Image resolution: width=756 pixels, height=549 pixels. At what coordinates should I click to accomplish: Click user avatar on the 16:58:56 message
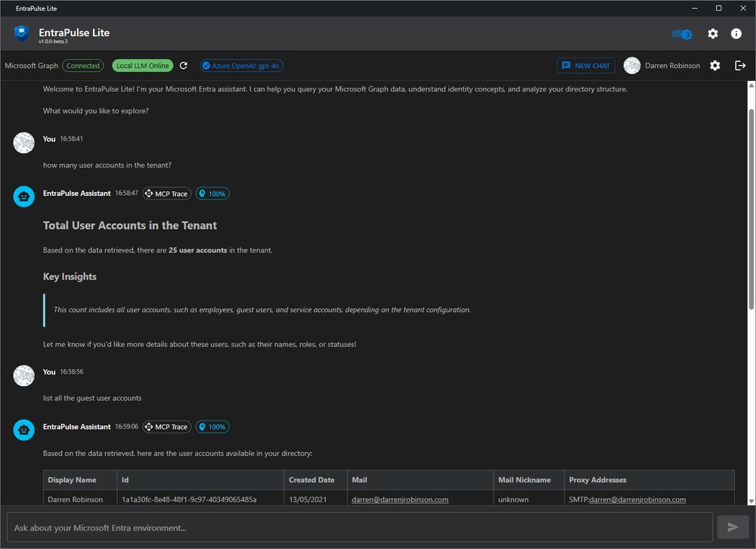[23, 376]
